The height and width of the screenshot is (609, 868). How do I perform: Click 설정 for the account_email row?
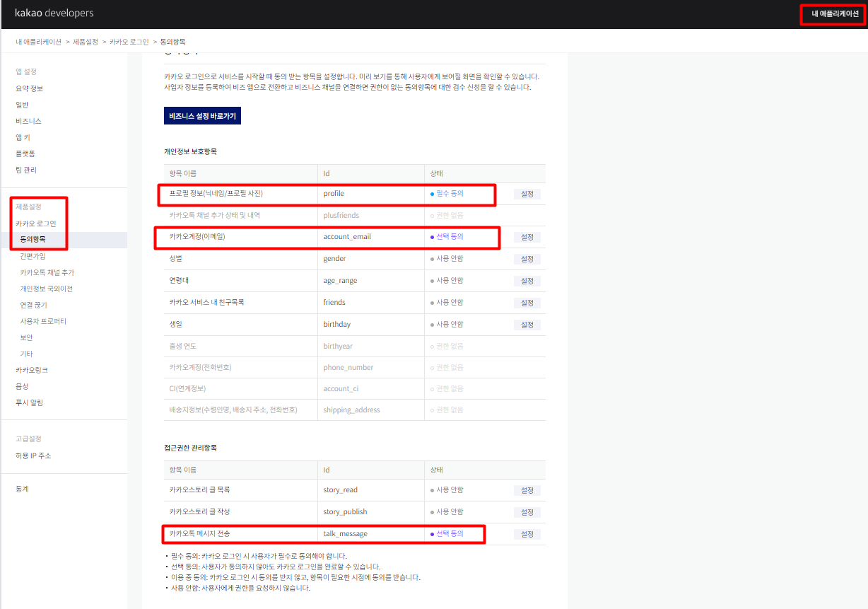tap(527, 237)
